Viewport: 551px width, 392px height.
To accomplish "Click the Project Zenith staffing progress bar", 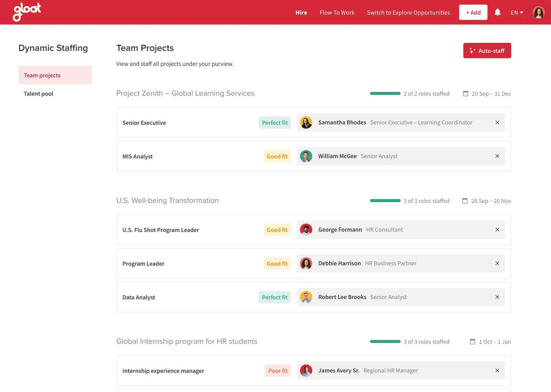I will pos(385,93).
